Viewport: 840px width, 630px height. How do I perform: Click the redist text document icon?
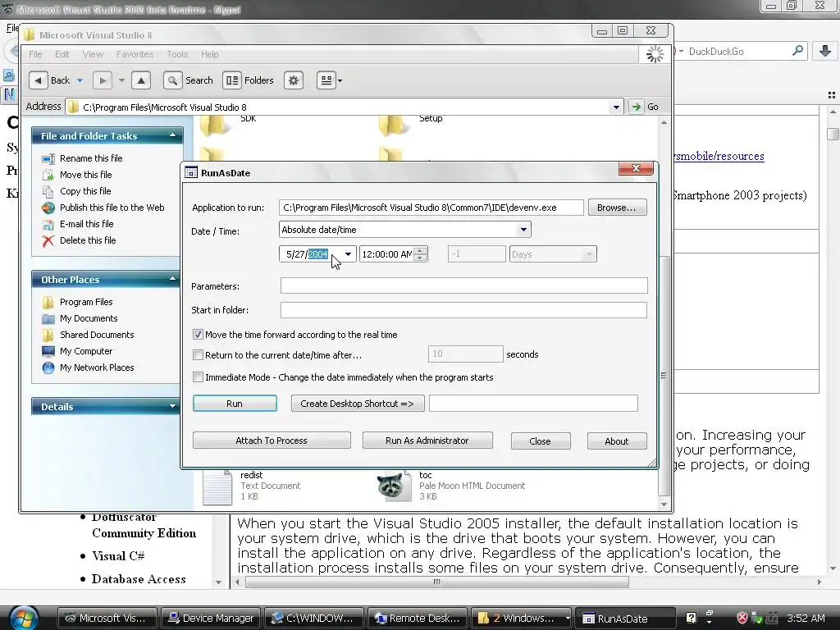(x=217, y=486)
